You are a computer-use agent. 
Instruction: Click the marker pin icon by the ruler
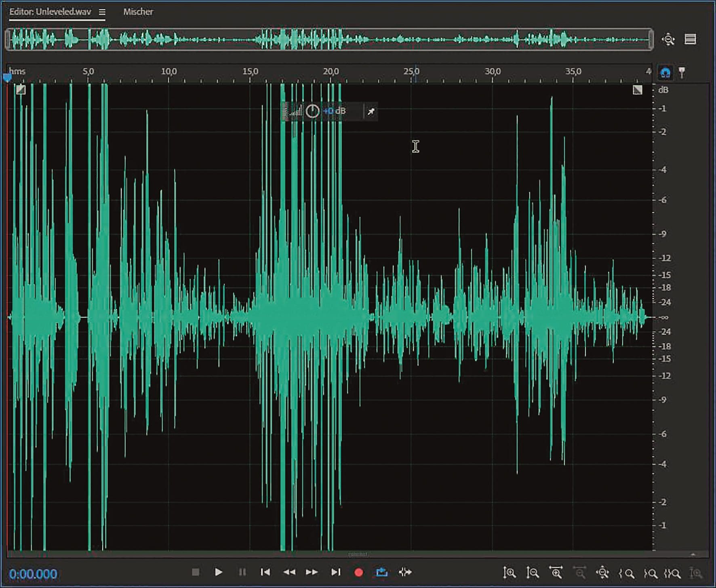(682, 73)
